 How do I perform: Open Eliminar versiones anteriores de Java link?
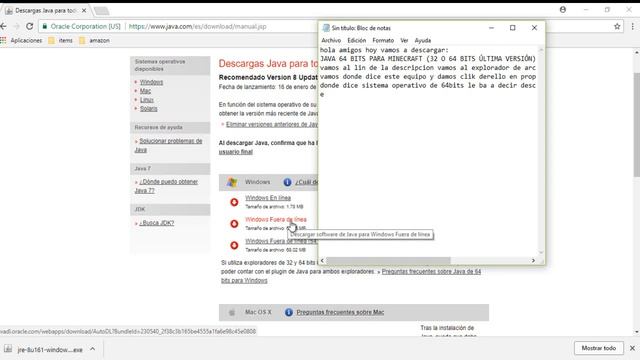point(271,124)
